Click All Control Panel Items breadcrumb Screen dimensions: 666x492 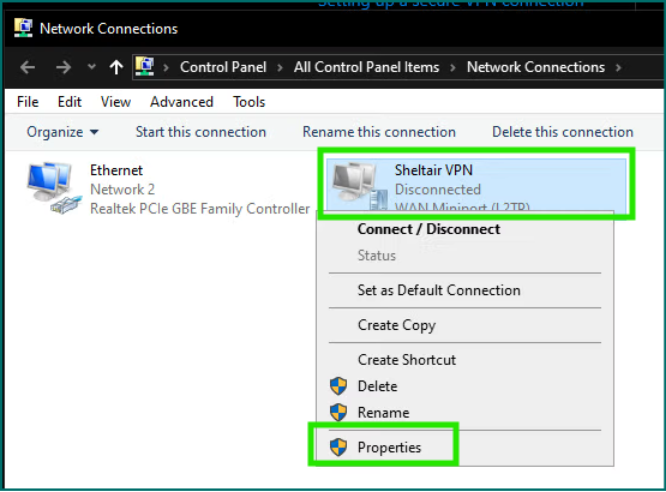(x=366, y=68)
